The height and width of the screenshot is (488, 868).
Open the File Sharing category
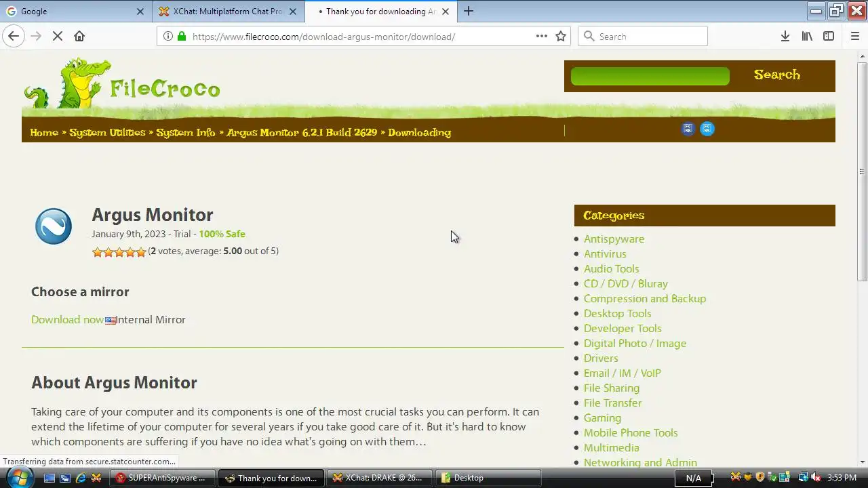pyautogui.click(x=611, y=388)
